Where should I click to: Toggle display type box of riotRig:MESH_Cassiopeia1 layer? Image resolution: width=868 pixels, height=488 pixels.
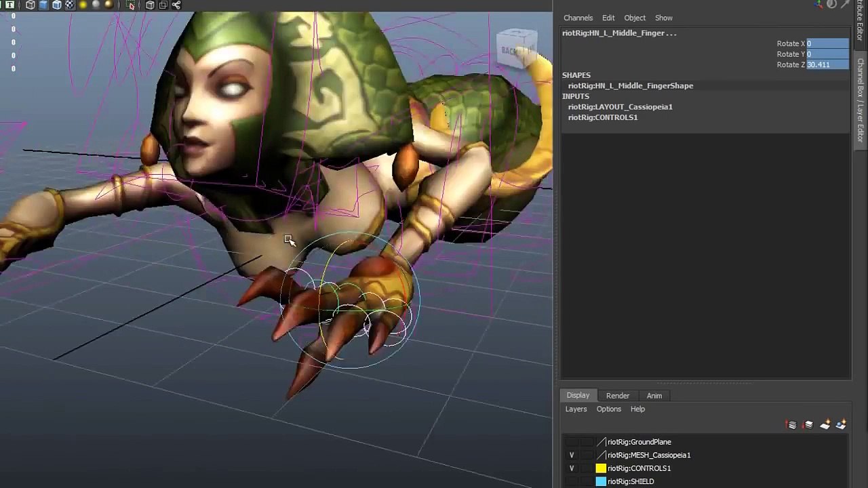click(x=587, y=455)
